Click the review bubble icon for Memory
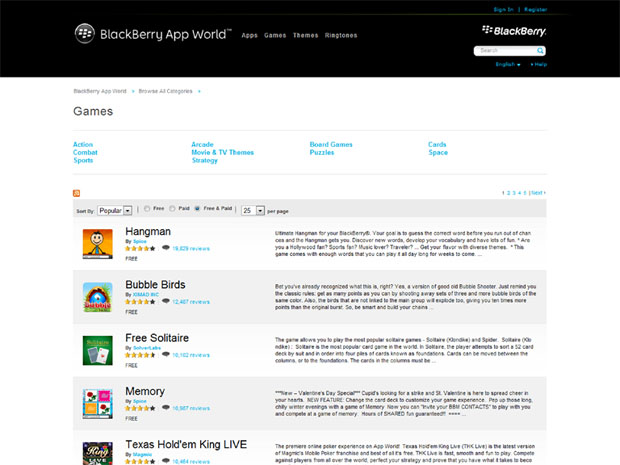The width and height of the screenshot is (620, 465). (166, 408)
